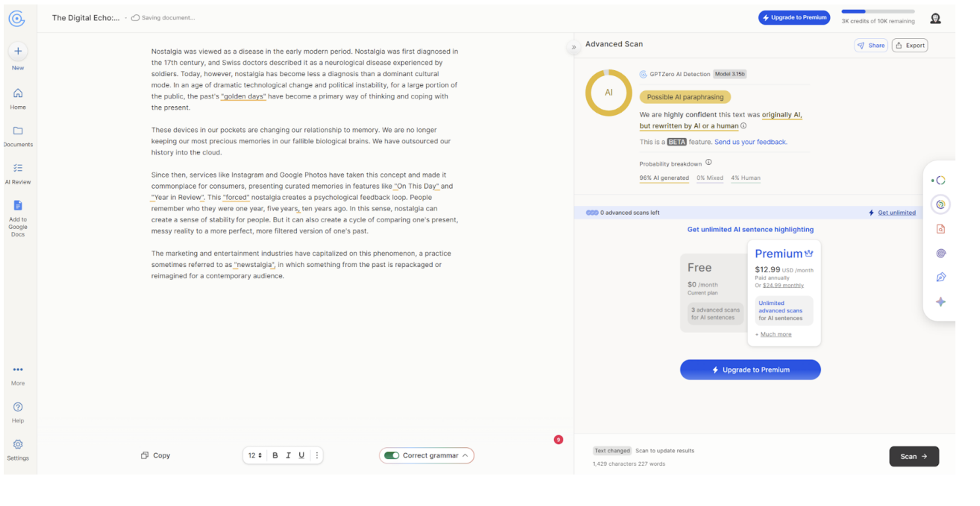980x506 pixels.
Task: Click the credits remaining progress bar
Action: coord(878,12)
